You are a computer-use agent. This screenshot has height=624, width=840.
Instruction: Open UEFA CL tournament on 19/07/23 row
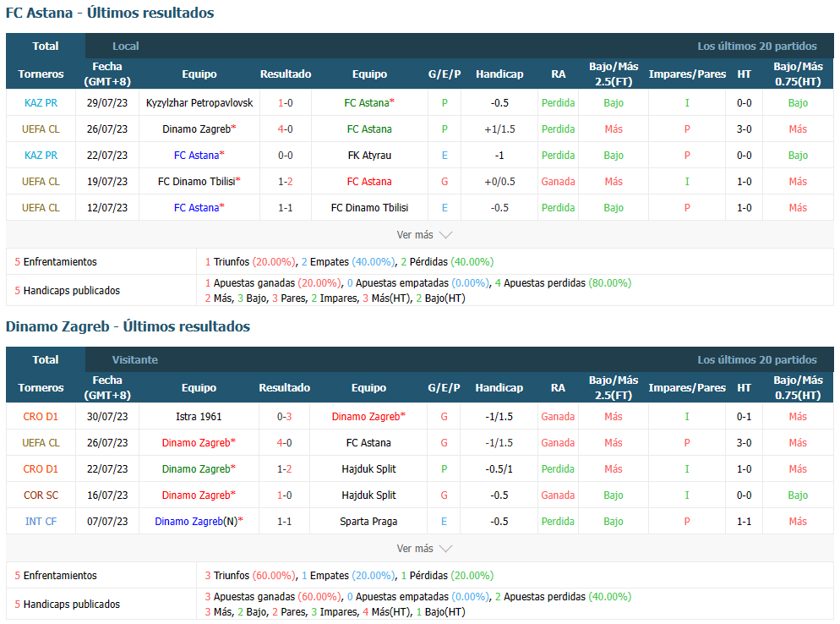click(x=41, y=182)
